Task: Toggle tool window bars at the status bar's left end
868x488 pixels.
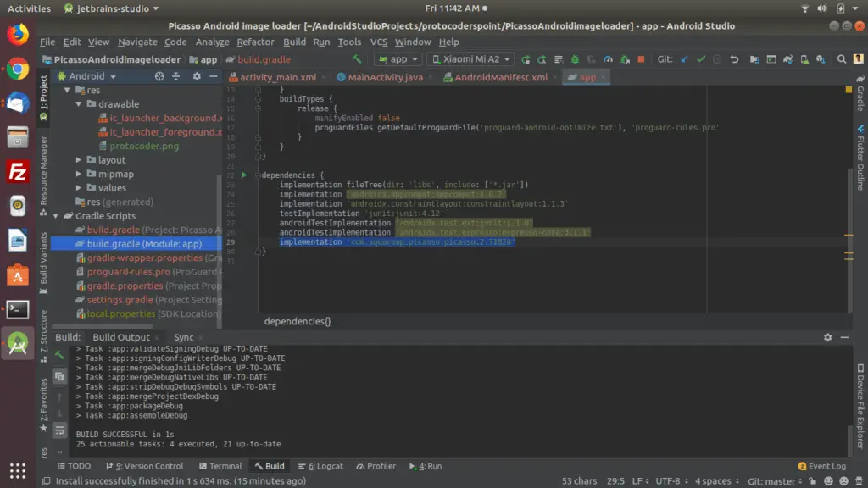Action: click(47, 481)
